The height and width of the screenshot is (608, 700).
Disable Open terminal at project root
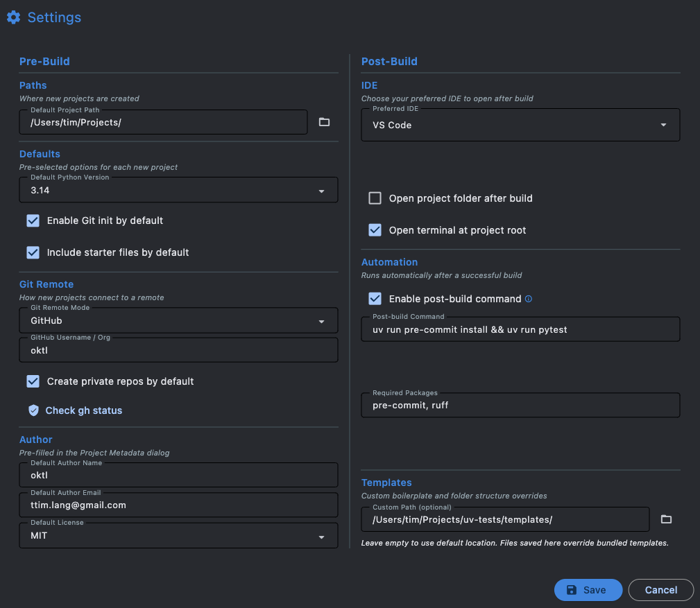(375, 230)
